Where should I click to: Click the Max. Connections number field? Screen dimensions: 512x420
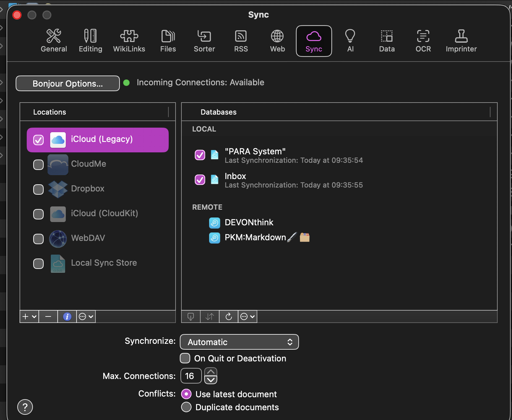pos(191,376)
